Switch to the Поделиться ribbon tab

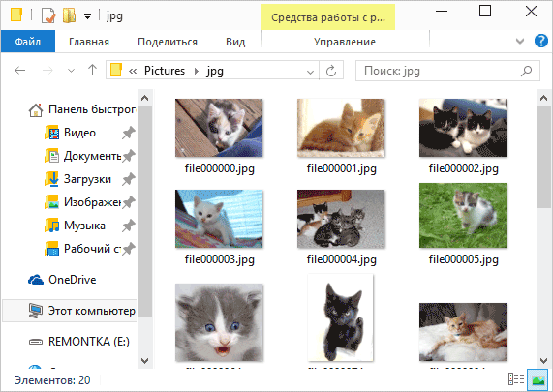coord(168,42)
